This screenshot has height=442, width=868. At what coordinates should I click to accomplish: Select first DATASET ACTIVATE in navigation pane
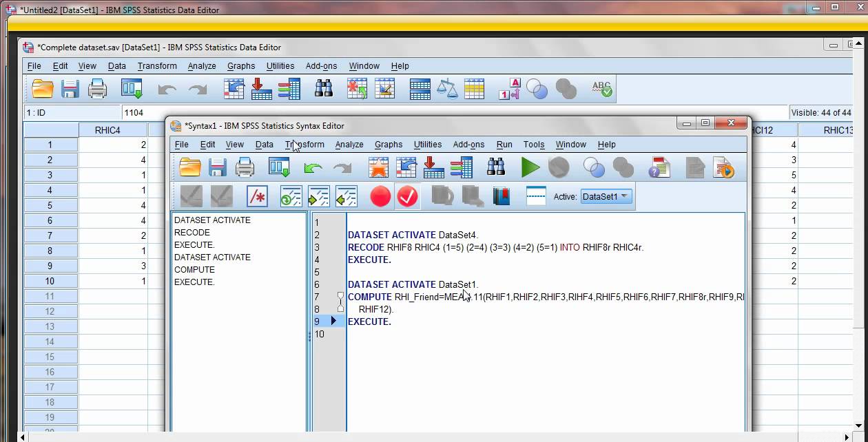(212, 220)
